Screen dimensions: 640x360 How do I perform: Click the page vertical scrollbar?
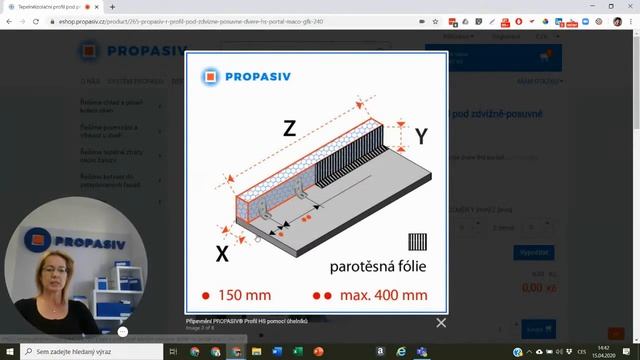636,186
